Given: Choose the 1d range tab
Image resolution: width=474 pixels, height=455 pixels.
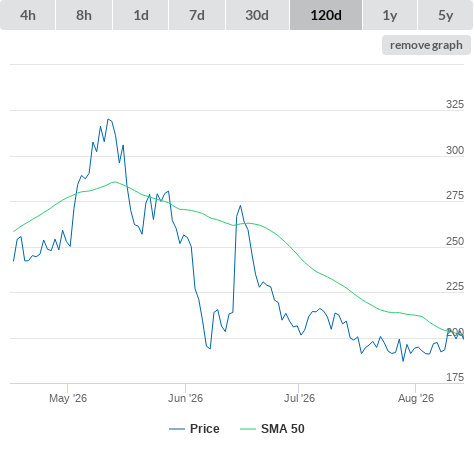Looking at the screenshot, I should point(141,15).
